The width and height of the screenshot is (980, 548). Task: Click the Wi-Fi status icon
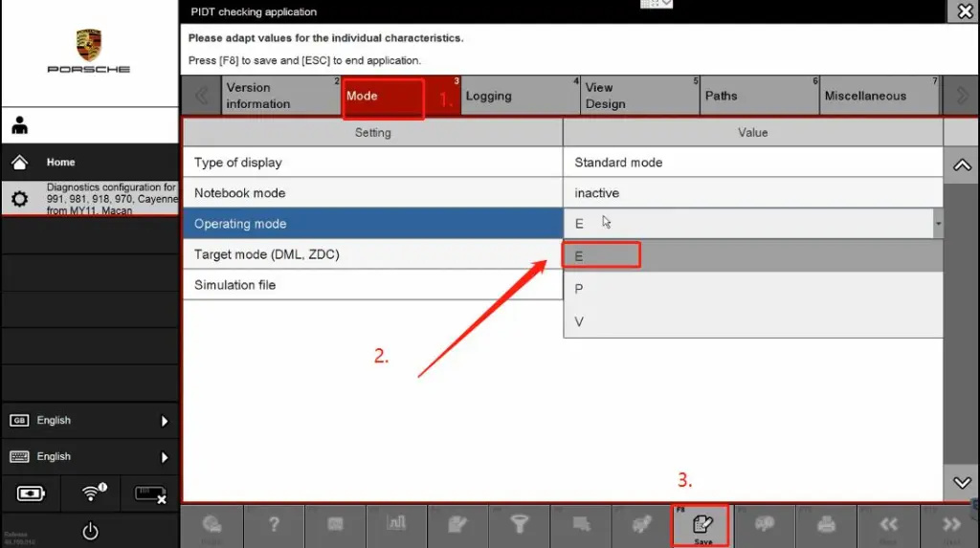point(92,493)
